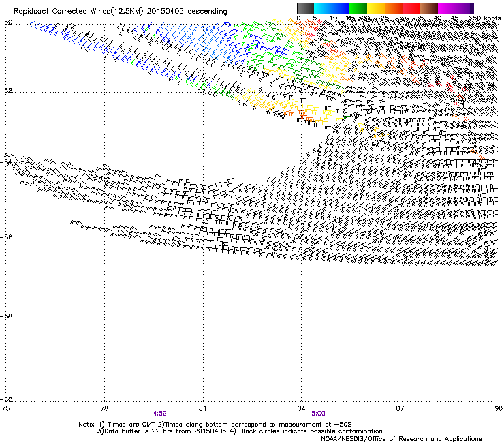This screenshot has height=443, width=504.
Task: Click the "10" wind-speed legend label
Action: point(333,18)
